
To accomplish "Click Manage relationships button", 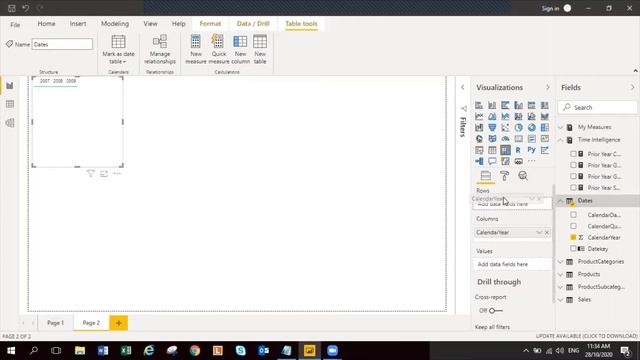I will [160, 49].
